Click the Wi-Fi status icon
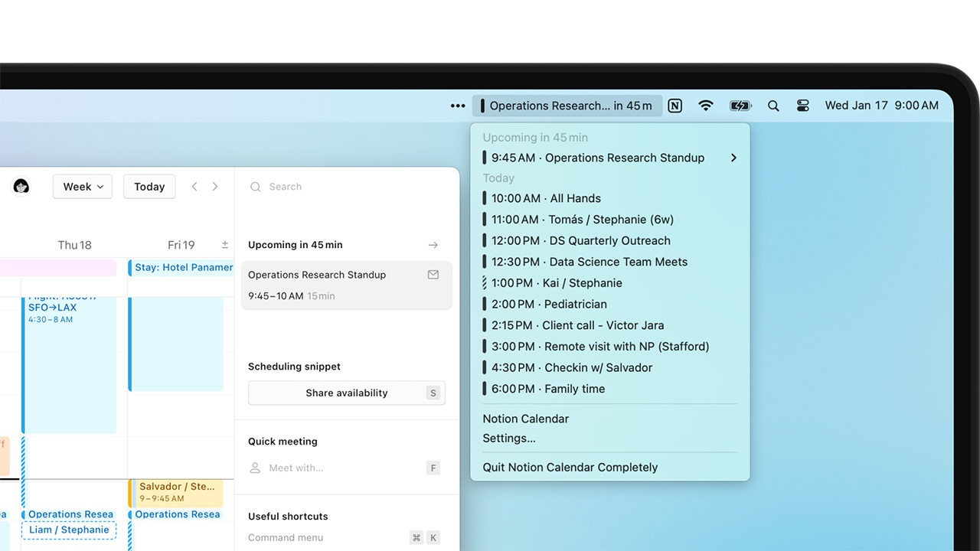Image resolution: width=980 pixels, height=551 pixels. (x=705, y=105)
